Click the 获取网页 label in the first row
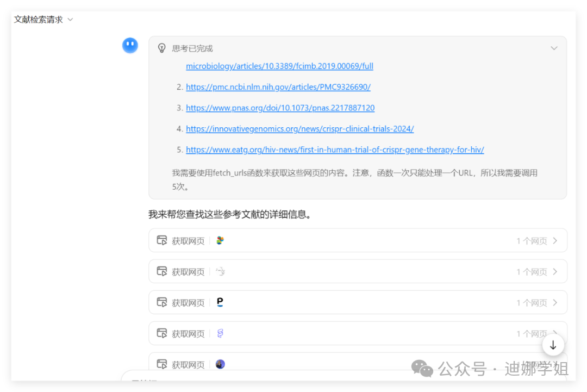This screenshot has width=587, height=392. pos(188,241)
